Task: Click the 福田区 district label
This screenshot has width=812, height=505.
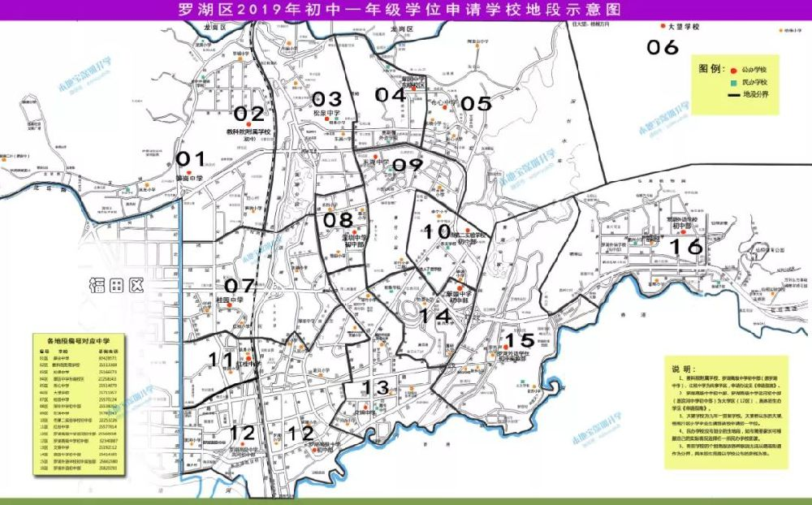Action: [116, 286]
